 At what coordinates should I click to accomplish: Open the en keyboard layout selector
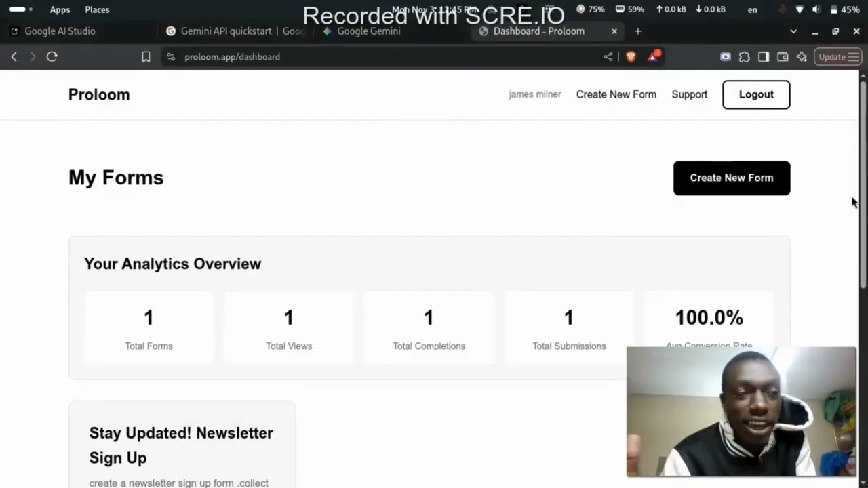[x=752, y=9]
